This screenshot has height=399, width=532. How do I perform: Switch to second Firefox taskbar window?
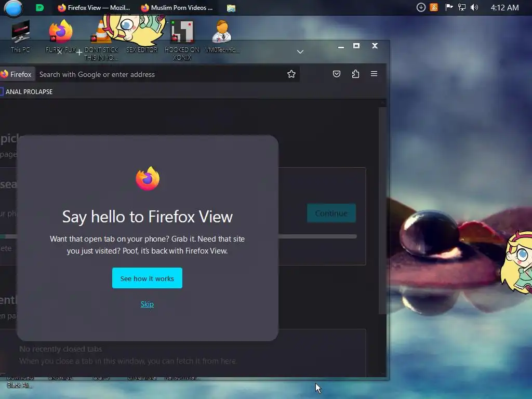click(177, 7)
